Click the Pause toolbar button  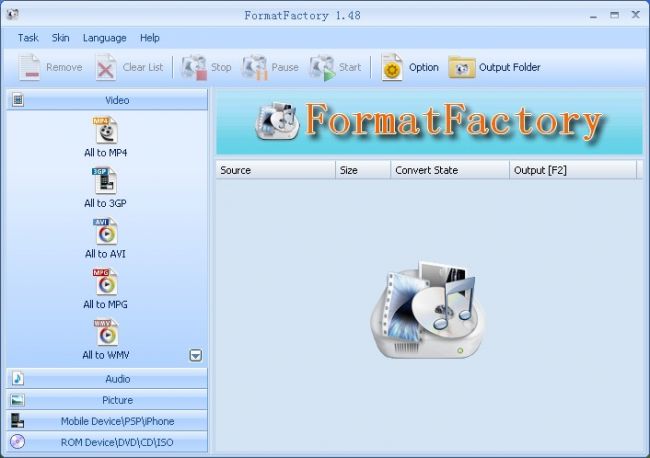pyautogui.click(x=255, y=67)
